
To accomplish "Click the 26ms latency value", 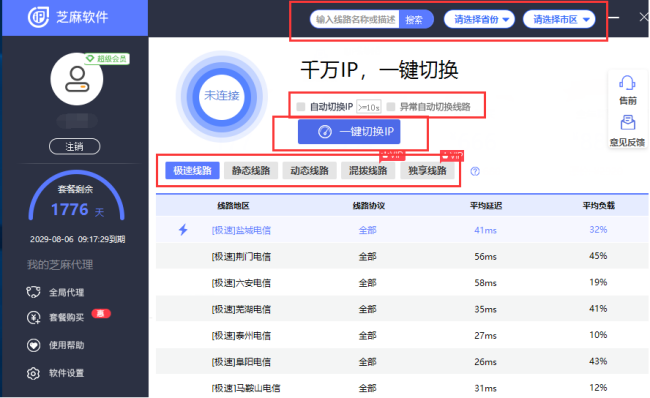I will coord(485,362).
